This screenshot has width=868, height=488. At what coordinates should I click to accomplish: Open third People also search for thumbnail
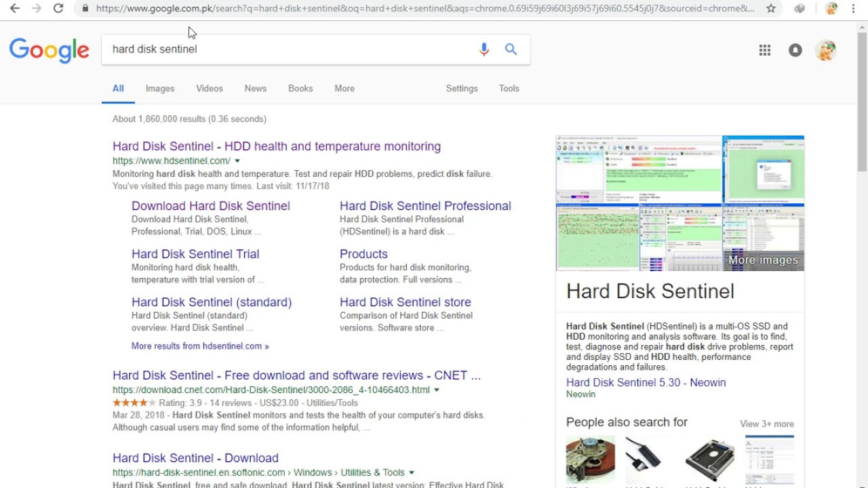[710, 459]
